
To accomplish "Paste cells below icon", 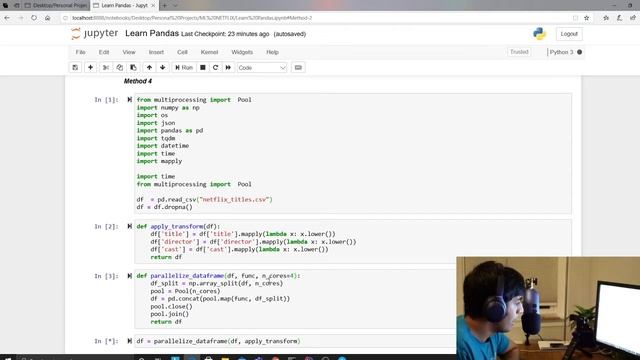I will [x=133, y=67].
